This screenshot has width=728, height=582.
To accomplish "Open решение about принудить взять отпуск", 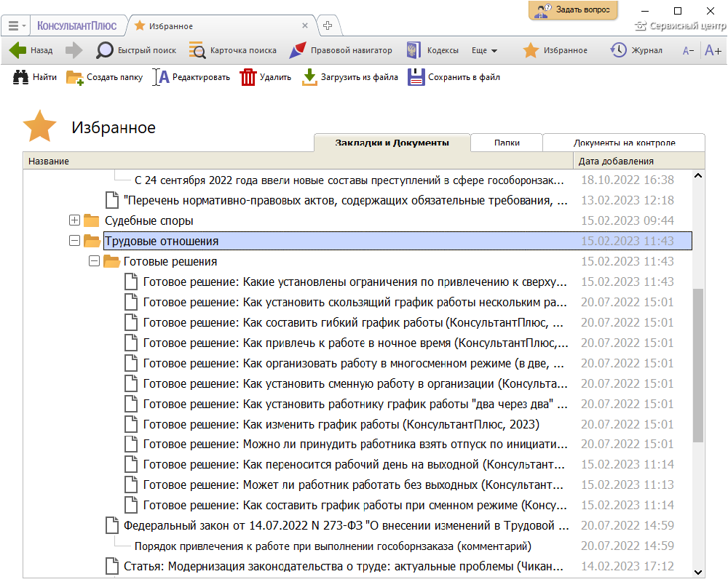I will click(x=355, y=445).
